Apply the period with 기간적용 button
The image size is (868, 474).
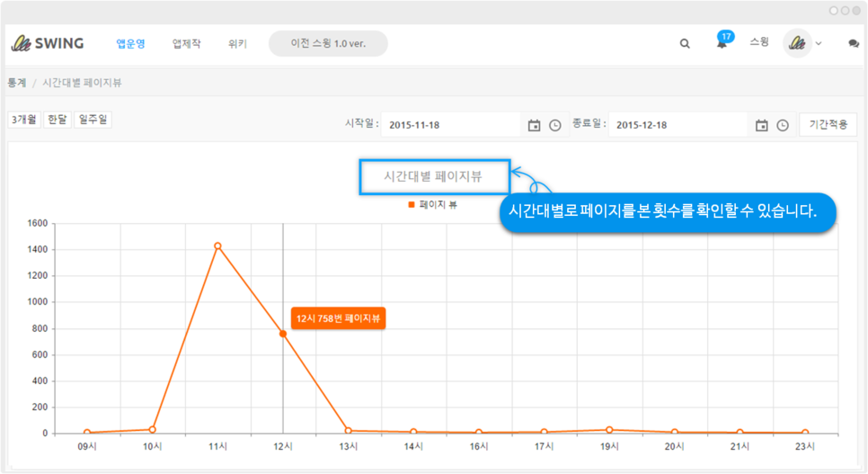pyautogui.click(x=827, y=124)
